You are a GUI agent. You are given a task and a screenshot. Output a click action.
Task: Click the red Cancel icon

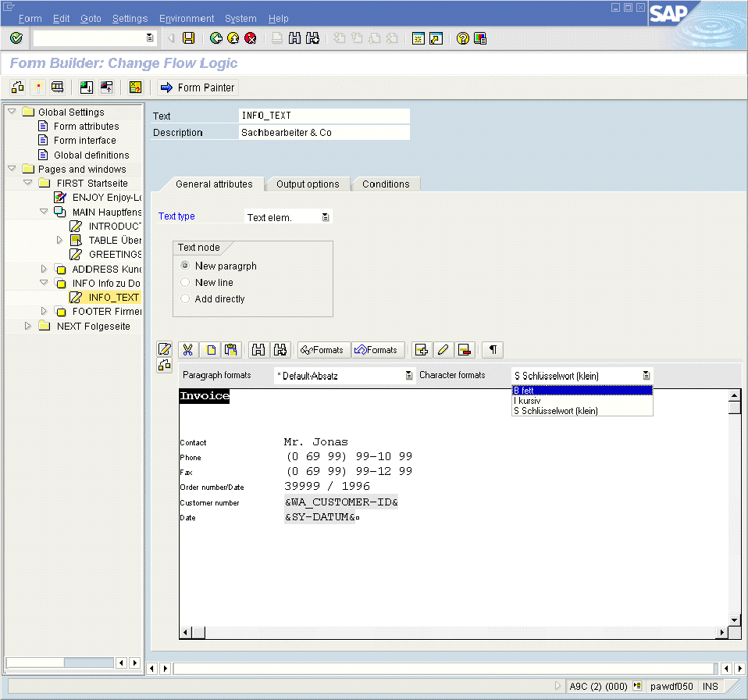click(x=251, y=38)
